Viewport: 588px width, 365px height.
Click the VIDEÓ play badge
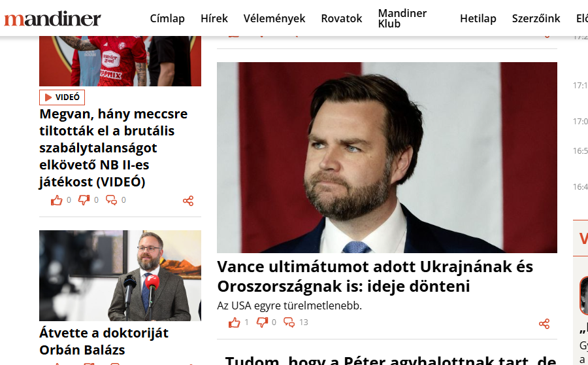tap(62, 97)
